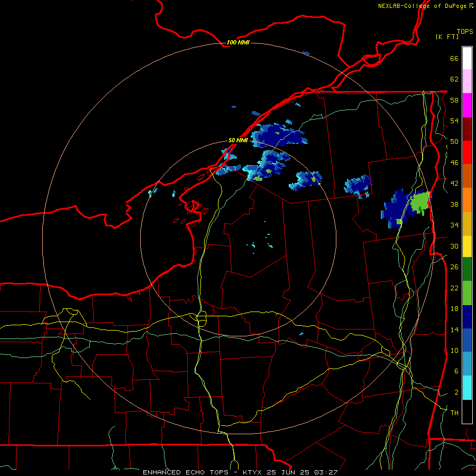Click the 42 legend value
This screenshot has height=476, width=476.
point(454,184)
